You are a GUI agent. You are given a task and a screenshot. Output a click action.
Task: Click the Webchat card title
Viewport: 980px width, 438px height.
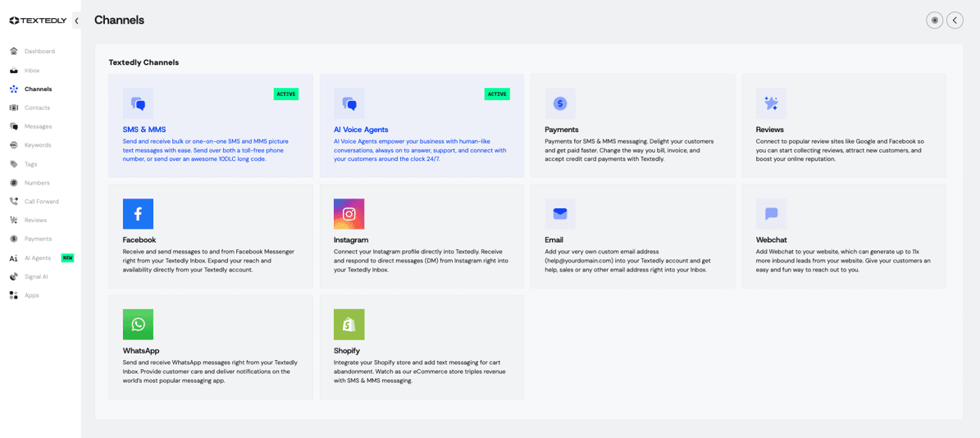pos(773,240)
